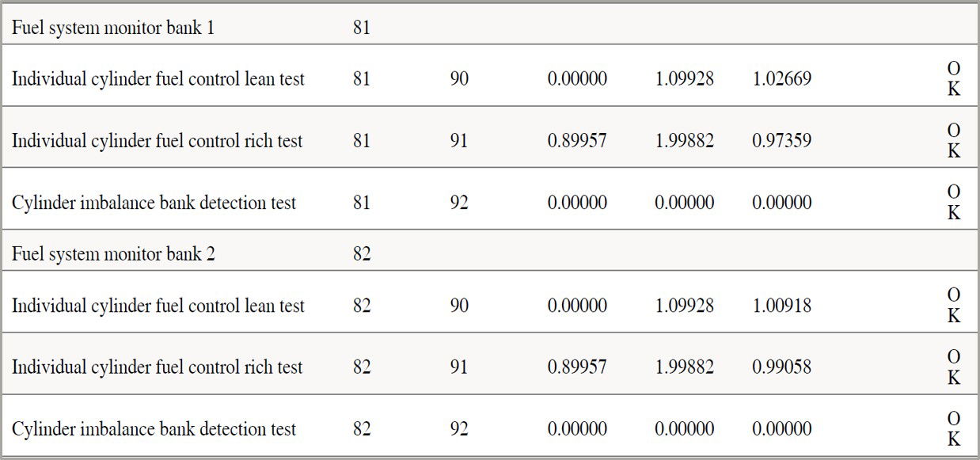Click the Fuel system monitor bank 2 heading
Viewport: 980px width, 460px height.
click(x=113, y=254)
